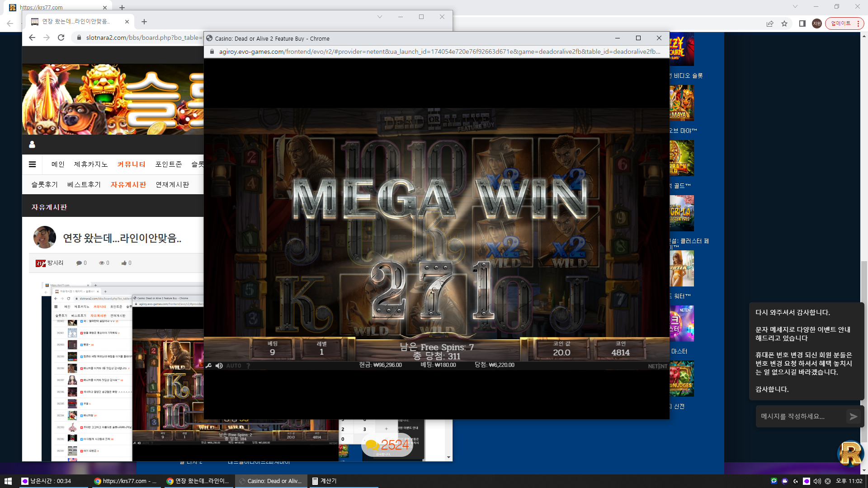868x488 pixels.
Task: Open the Shangri-La Cluster Pays thumbnail
Action: click(x=681, y=213)
